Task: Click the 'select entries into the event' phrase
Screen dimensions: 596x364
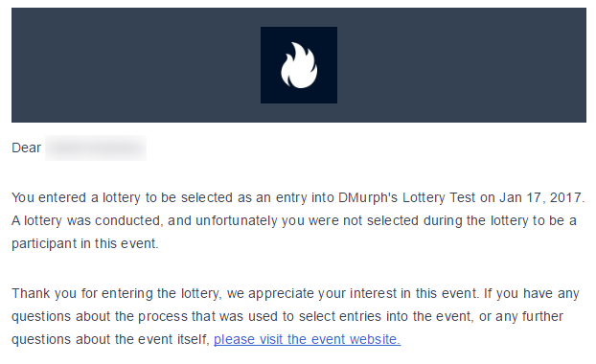Action: (x=384, y=316)
